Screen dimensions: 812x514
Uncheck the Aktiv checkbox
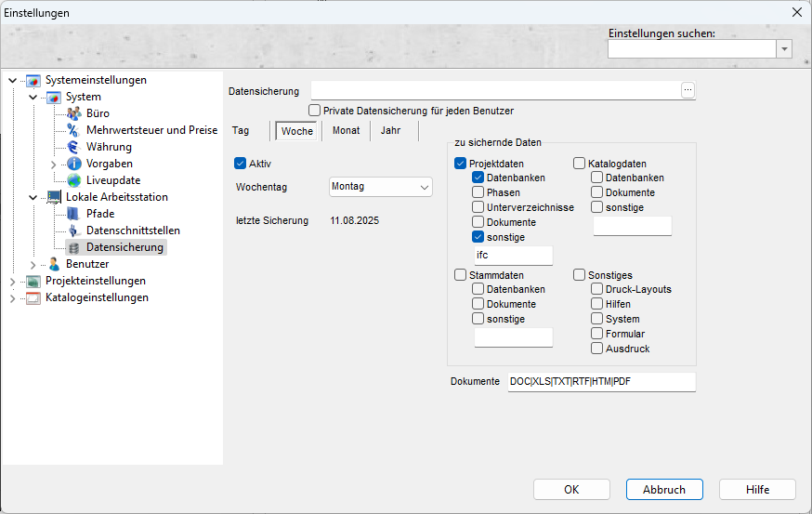[x=241, y=163]
